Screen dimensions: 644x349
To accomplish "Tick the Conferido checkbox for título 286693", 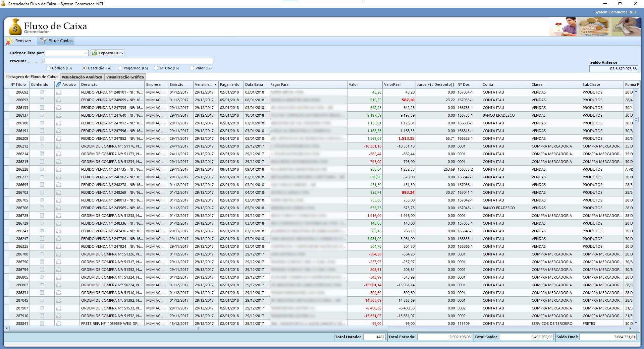I will 42,100.
